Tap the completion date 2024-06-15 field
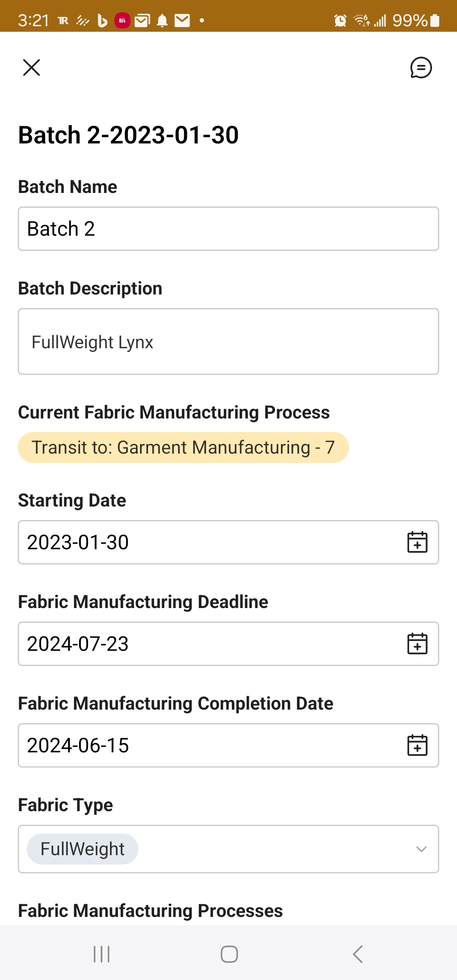Image resolution: width=457 pixels, height=980 pixels. click(x=203, y=745)
